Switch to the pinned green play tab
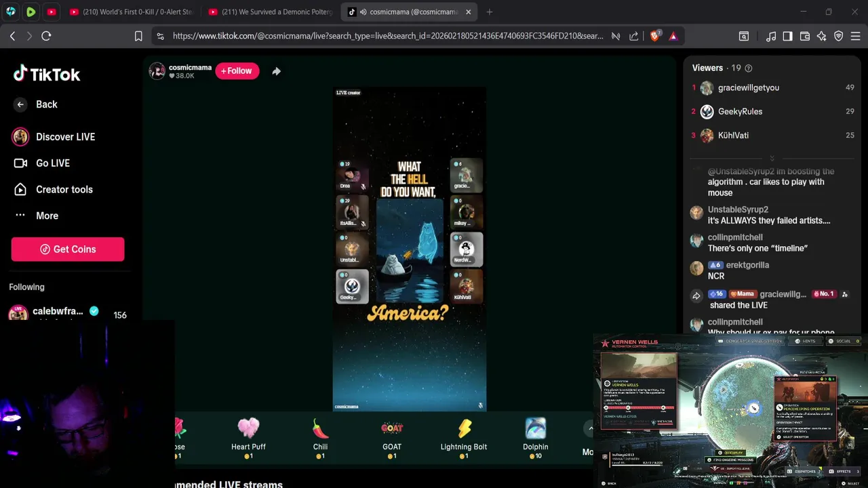 [x=31, y=12]
